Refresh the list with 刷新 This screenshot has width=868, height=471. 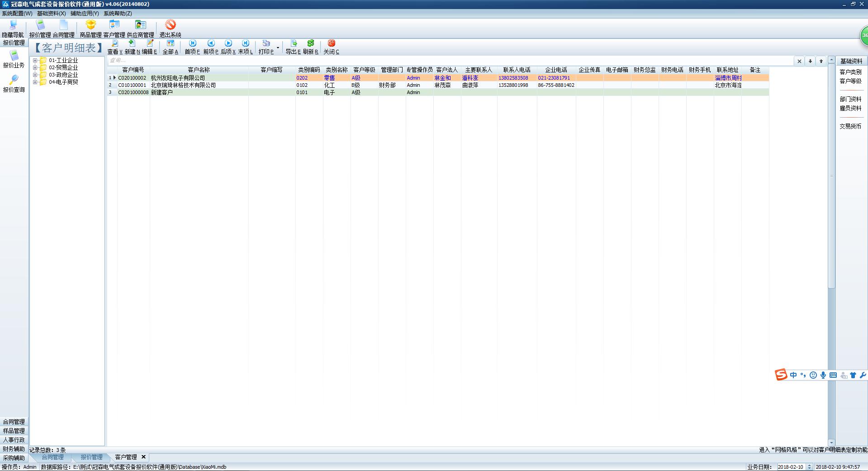310,44
